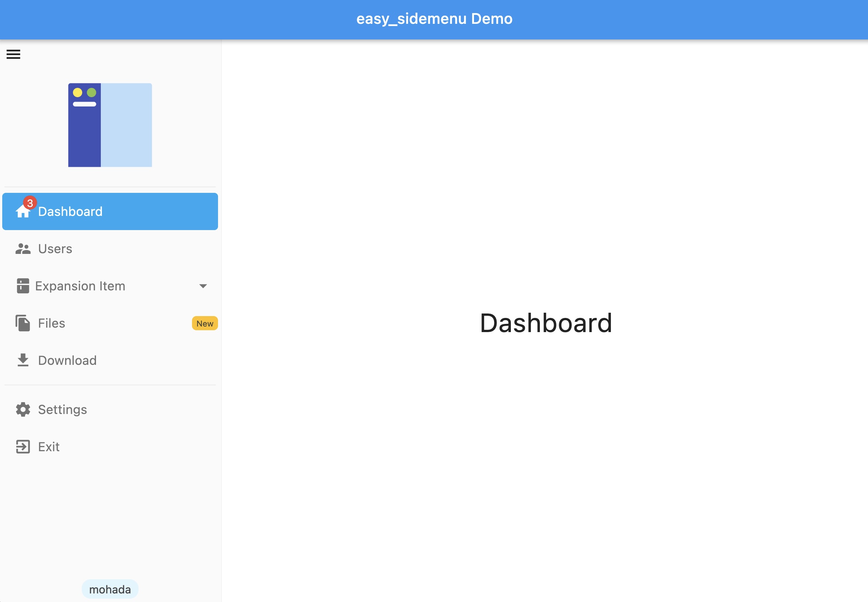Toggle the hamburger menu icon

[x=13, y=54]
